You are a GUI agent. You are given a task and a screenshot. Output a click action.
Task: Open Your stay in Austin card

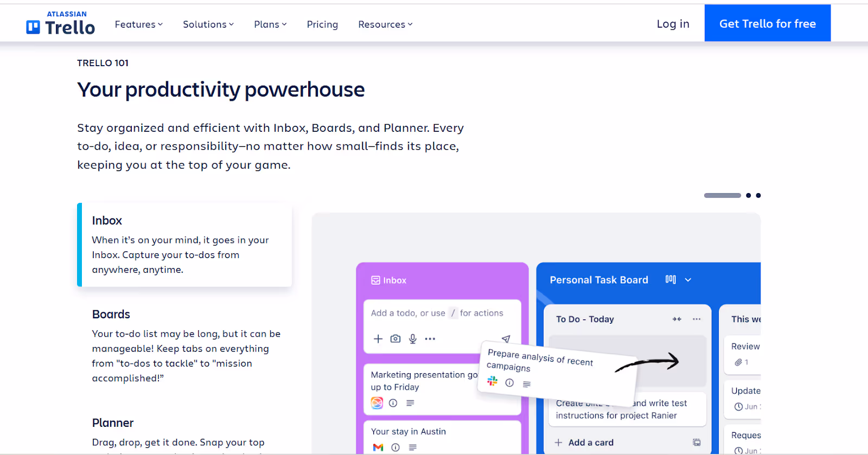click(442, 437)
